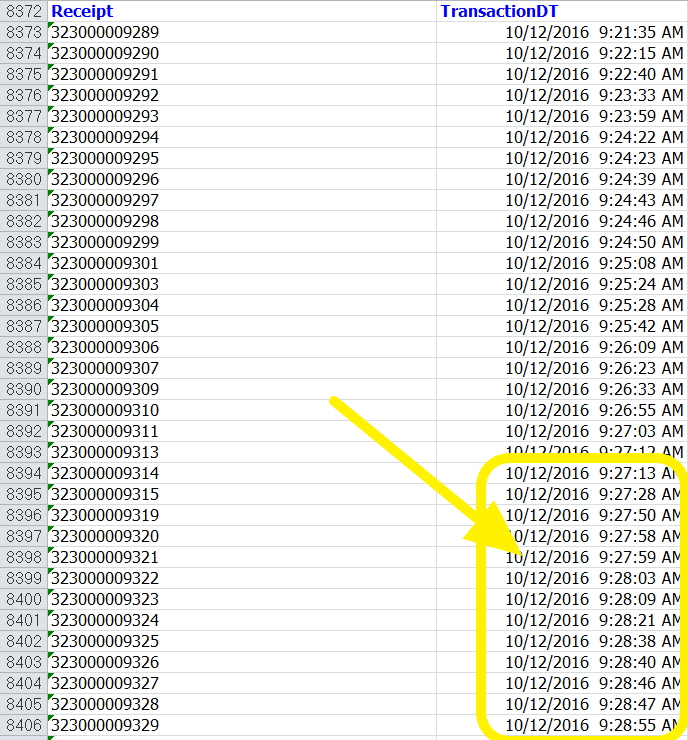This screenshot has height=740, width=688.
Task: Select the 9:22:40 AM transaction cell
Action: point(562,74)
